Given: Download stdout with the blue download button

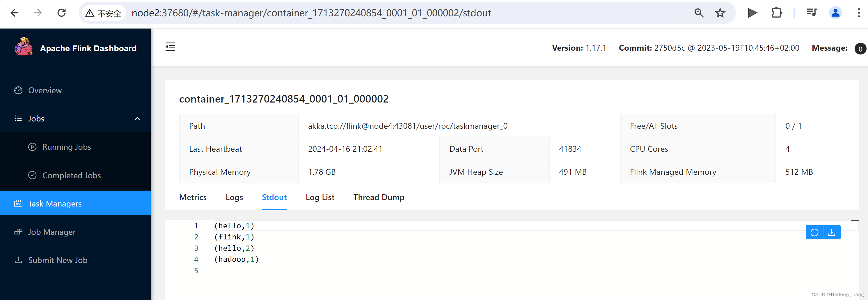Looking at the screenshot, I should click(832, 232).
